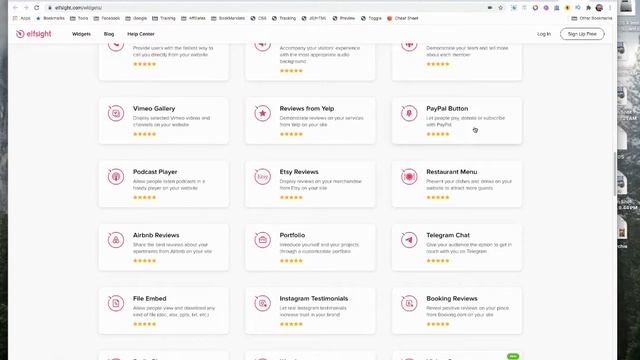Open the Chrome three-dot menu
640x360 pixels.
pyautogui.click(x=610, y=8)
